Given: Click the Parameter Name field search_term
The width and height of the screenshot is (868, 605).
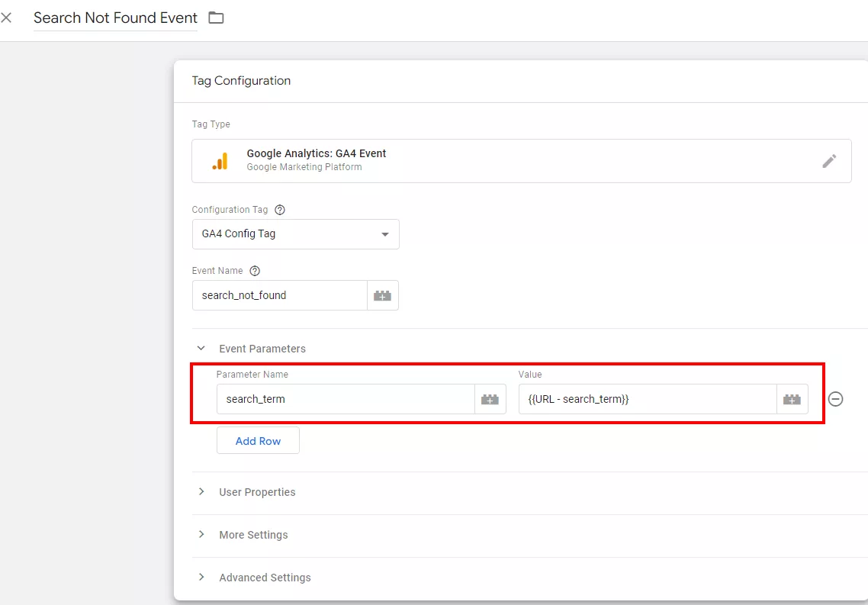Looking at the screenshot, I should pos(346,399).
